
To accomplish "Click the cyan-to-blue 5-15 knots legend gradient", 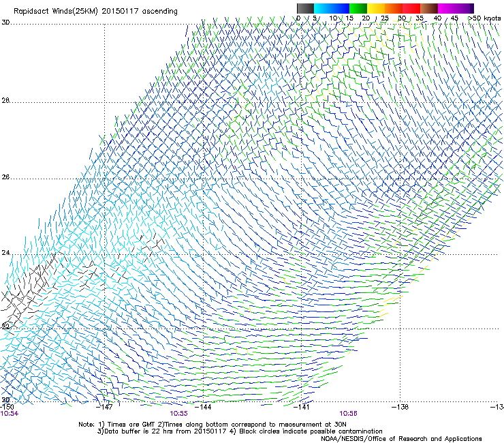I will (x=332, y=8).
